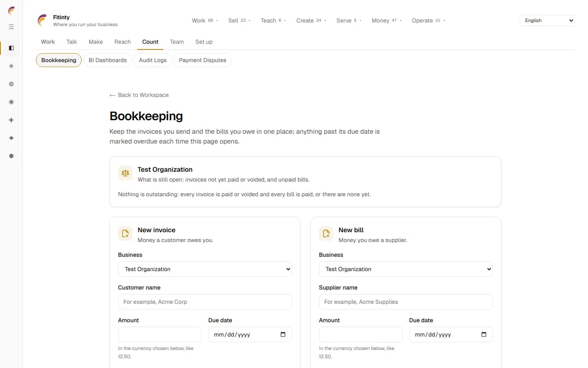Click the concentric circle sidebar icon
This screenshot has width=588, height=368.
pos(11,102)
